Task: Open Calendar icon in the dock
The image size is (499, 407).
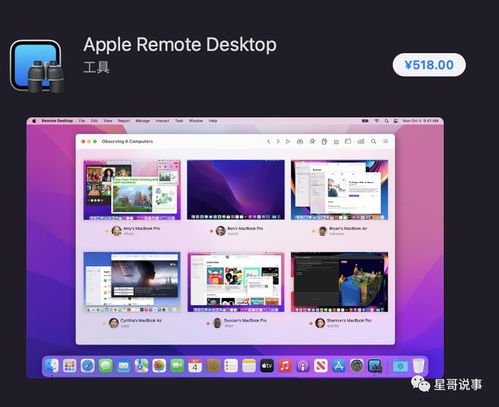Action: click(195, 366)
